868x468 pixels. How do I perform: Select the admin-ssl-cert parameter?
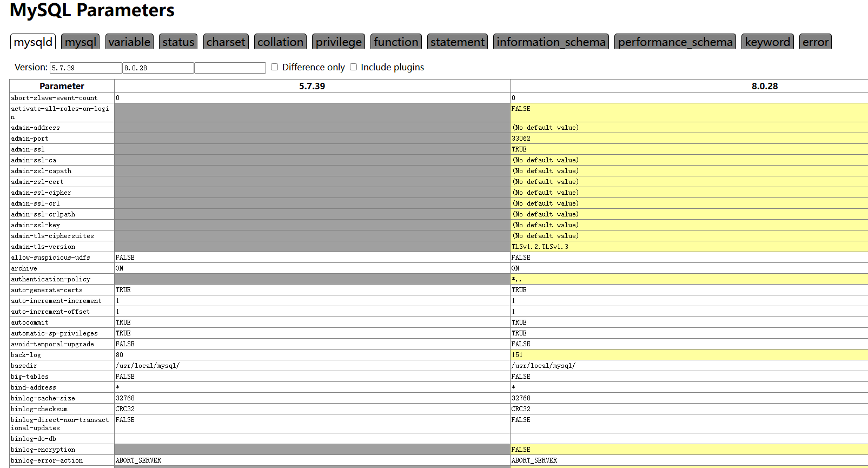point(37,182)
